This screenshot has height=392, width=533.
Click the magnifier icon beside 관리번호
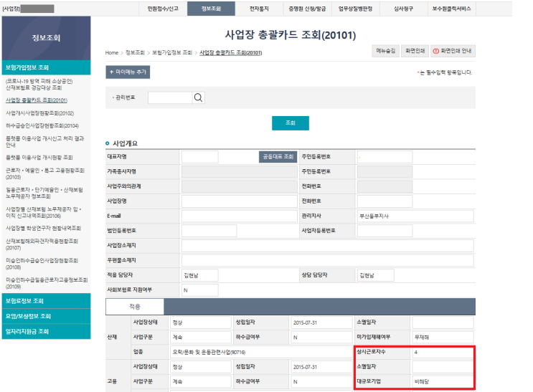pyautogui.click(x=198, y=97)
